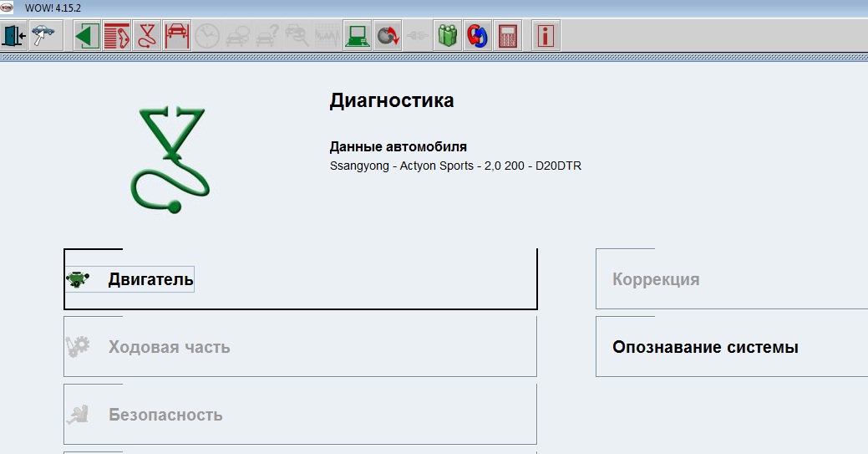The width and height of the screenshot is (868, 454).
Task: Click Опознавание системы button
Action: tap(732, 346)
